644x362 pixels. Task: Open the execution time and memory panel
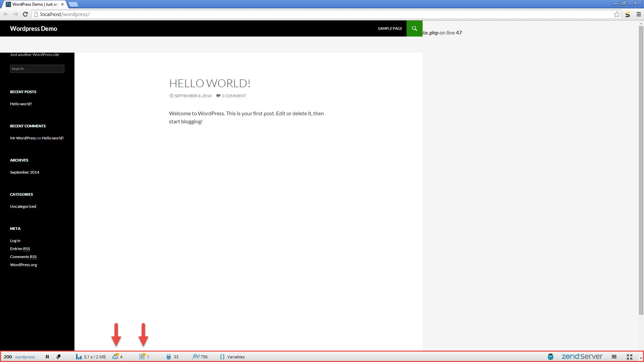click(x=91, y=357)
